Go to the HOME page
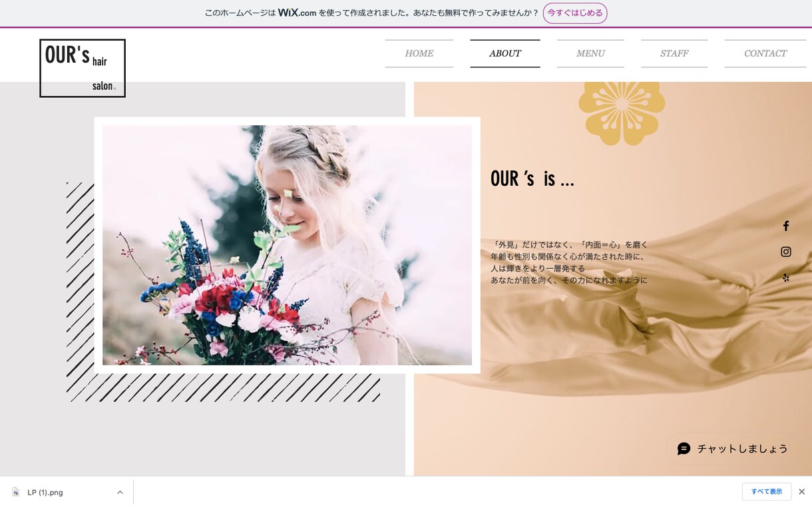This screenshot has width=812, height=508. 419,54
